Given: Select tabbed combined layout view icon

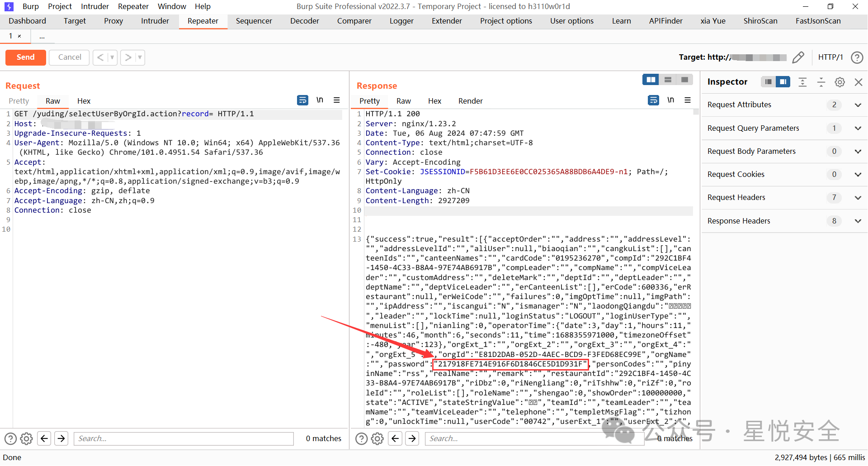Looking at the screenshot, I should pos(684,80).
